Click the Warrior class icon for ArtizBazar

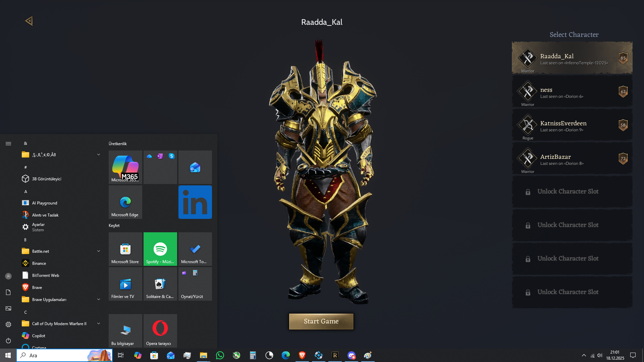coord(528,158)
